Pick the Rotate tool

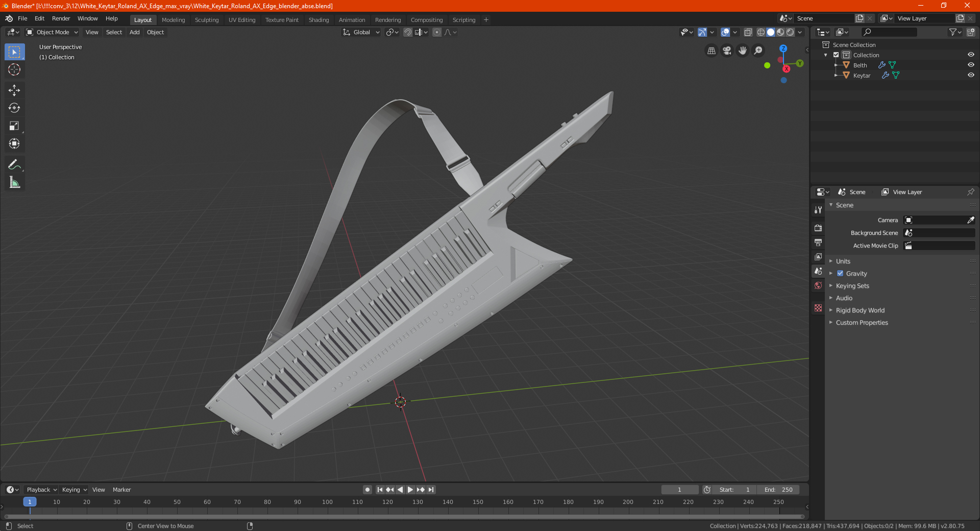(x=14, y=108)
